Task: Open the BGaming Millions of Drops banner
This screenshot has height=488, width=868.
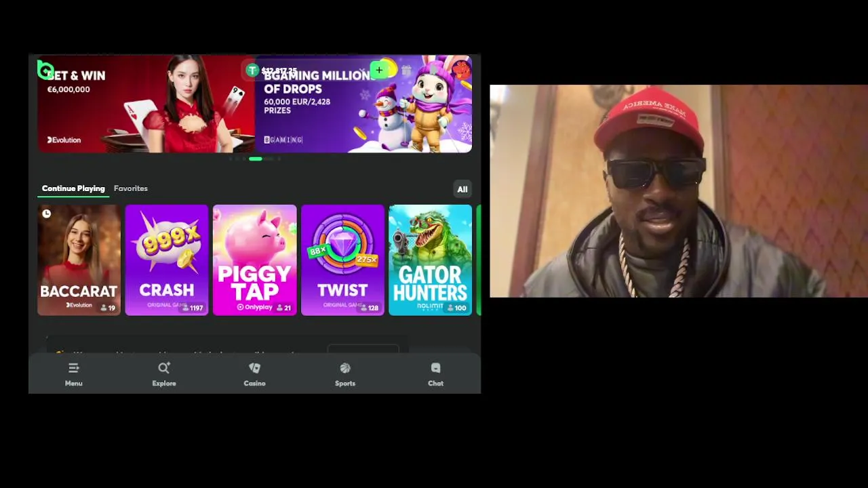Action: click(363, 104)
